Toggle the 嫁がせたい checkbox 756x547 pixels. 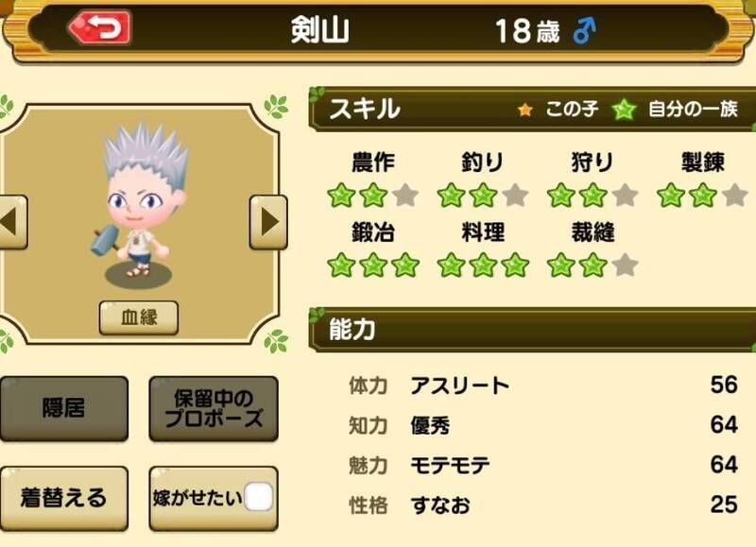coord(258,497)
